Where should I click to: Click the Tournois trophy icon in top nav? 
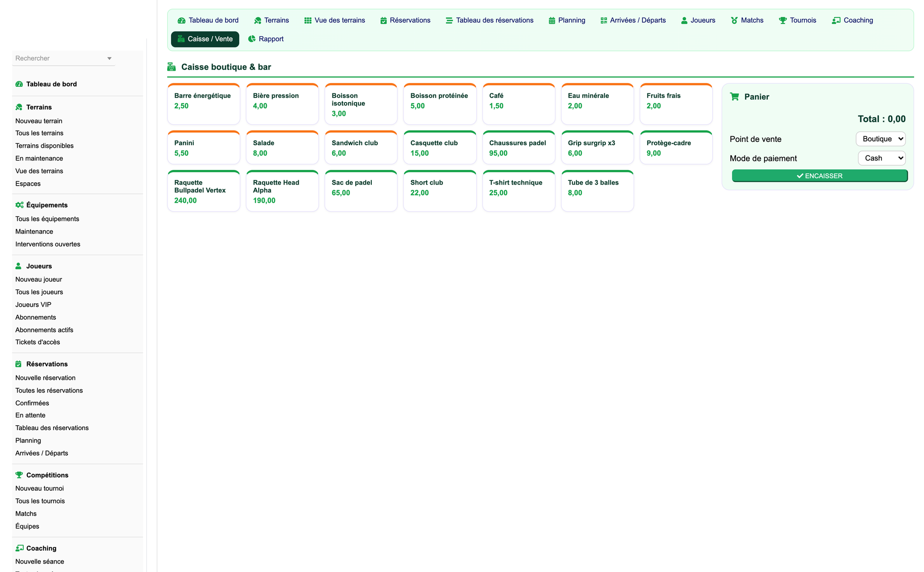coord(783,20)
